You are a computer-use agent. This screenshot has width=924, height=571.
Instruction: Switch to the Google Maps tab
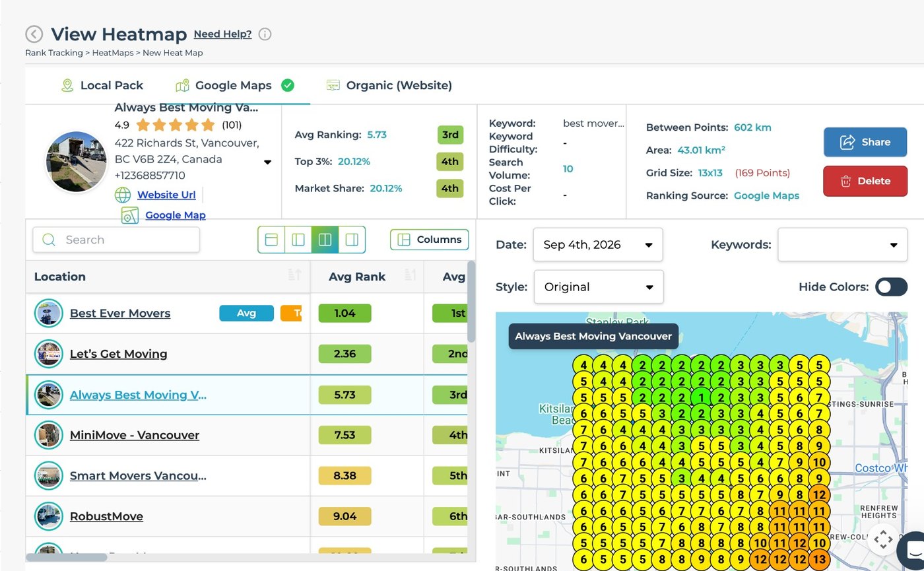tap(234, 85)
